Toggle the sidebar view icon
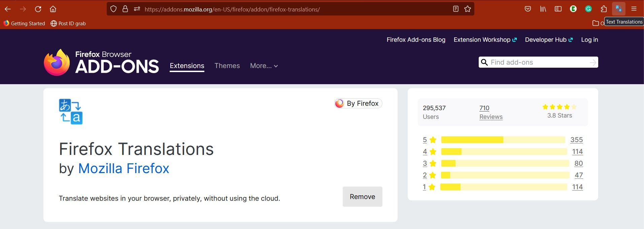Screen dimensions: 644x229 558,9
